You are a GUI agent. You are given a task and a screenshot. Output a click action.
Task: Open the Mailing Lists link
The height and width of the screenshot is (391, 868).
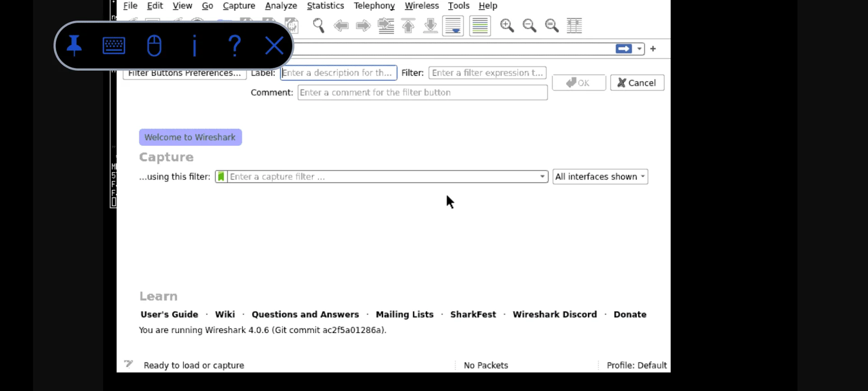[x=405, y=314]
